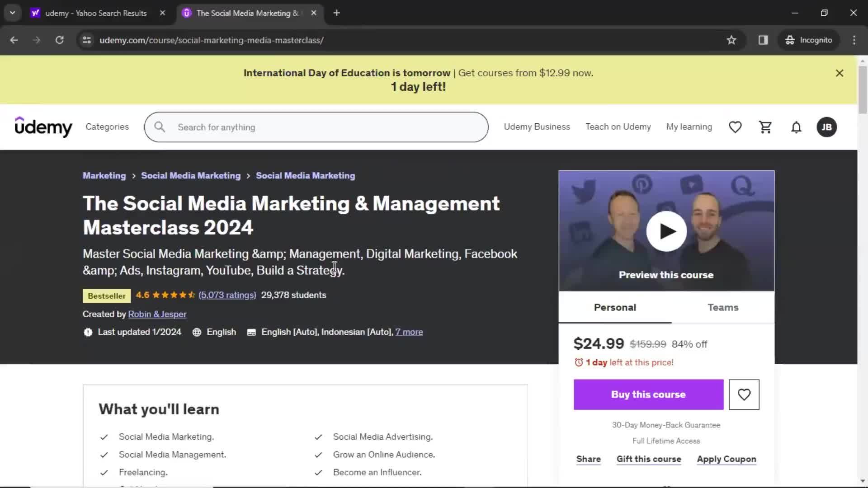This screenshot has width=868, height=488.
Task: Click the Robin & Jesper instructor link
Action: click(x=157, y=314)
